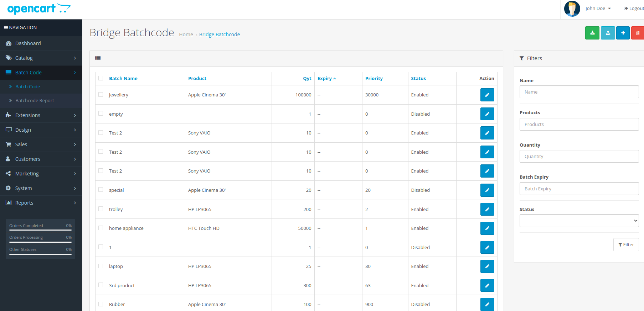Tick the checkbox for Jewellery row
This screenshot has height=311, width=644.
pos(101,95)
